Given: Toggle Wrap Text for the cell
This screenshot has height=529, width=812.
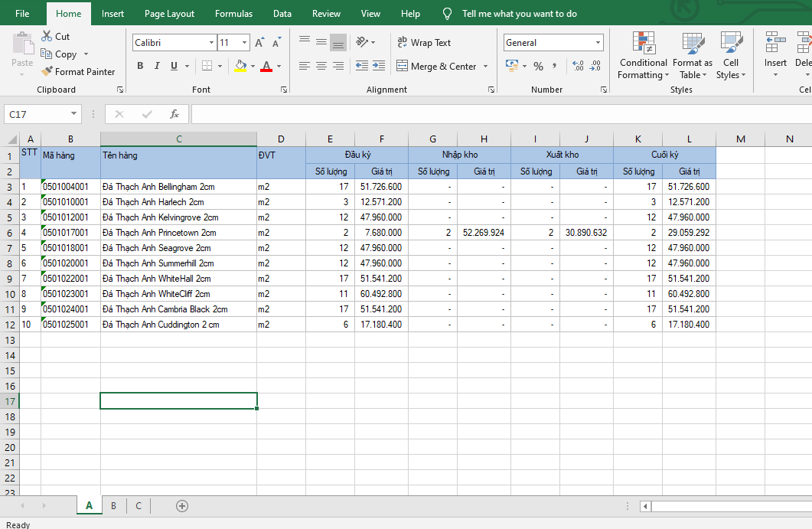Looking at the screenshot, I should point(424,43).
